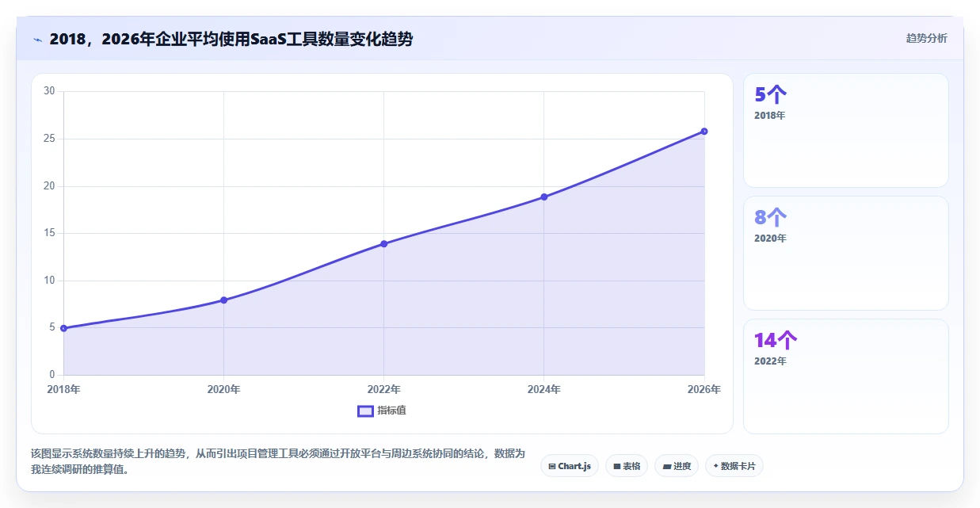Select the Chart.js tag
Image resolution: width=980 pixels, height=508 pixels.
point(570,466)
